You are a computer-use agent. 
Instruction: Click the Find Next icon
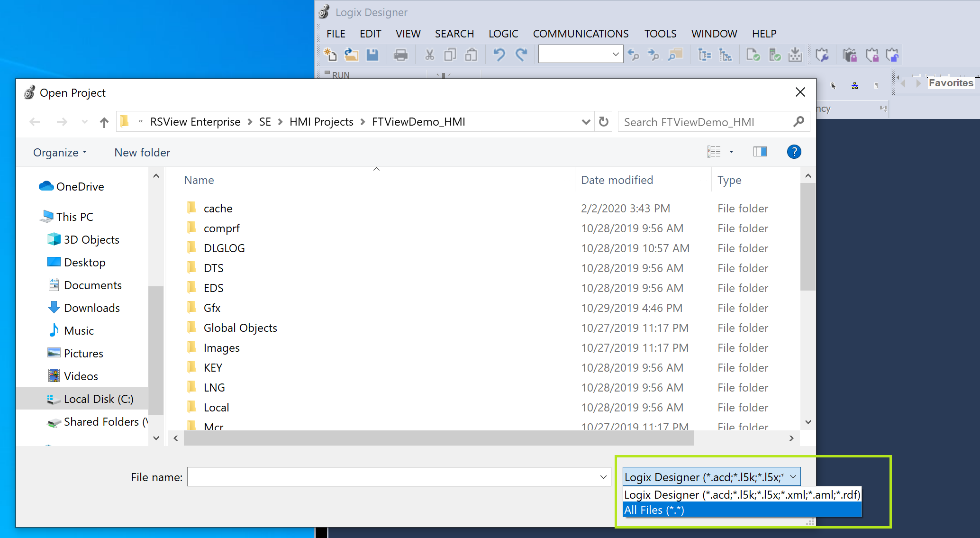tap(653, 55)
